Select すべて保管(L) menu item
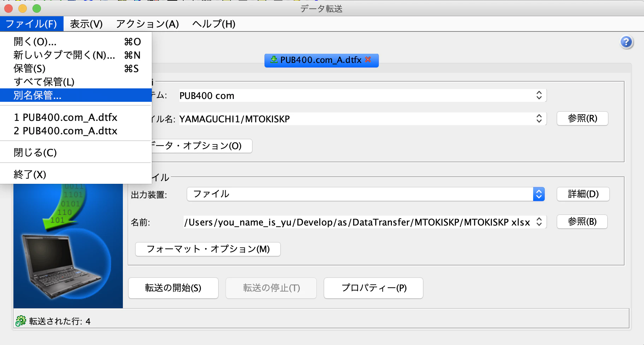This screenshot has height=345, width=644. click(76, 82)
